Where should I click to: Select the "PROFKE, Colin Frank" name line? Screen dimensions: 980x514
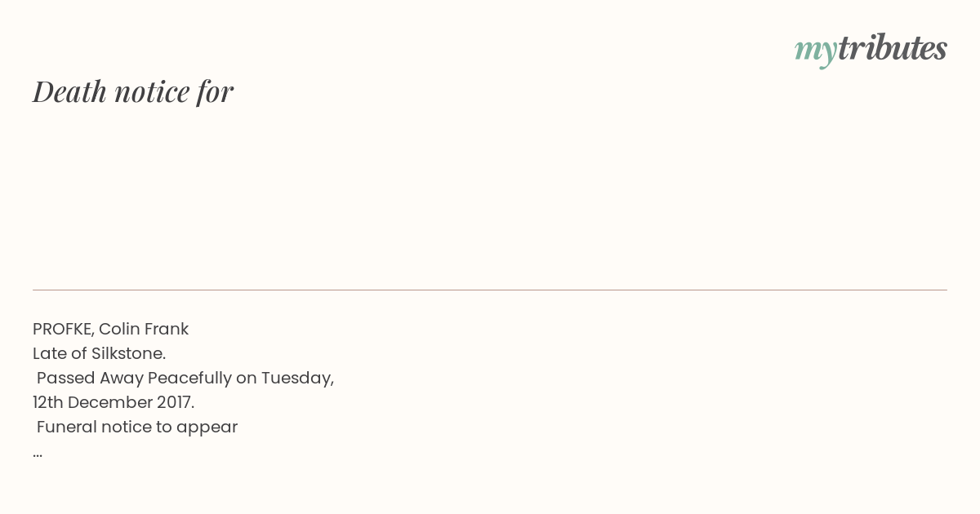click(111, 330)
